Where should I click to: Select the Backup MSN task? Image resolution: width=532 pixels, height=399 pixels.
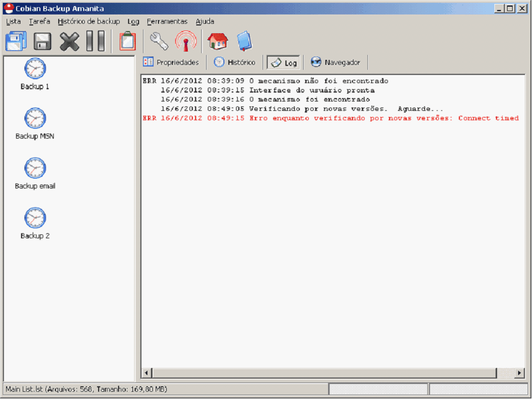pos(35,124)
